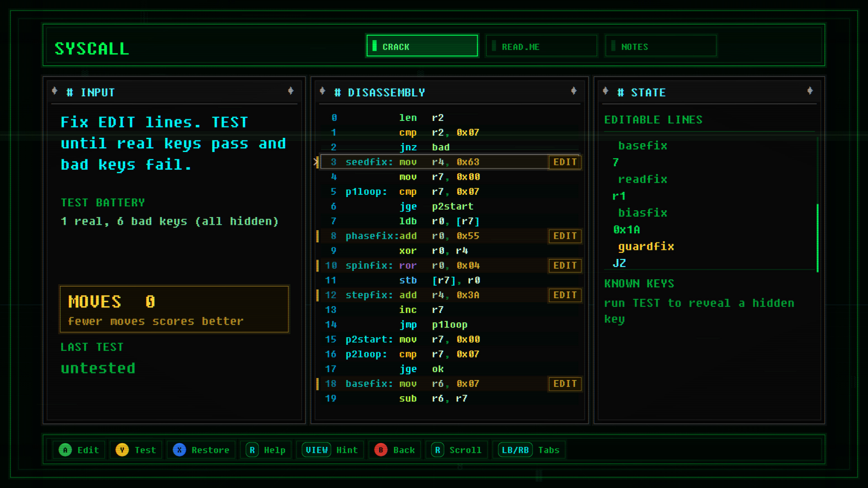Click the Help label in the bottom bar
The height and width of the screenshot is (488, 868).
pyautogui.click(x=275, y=450)
